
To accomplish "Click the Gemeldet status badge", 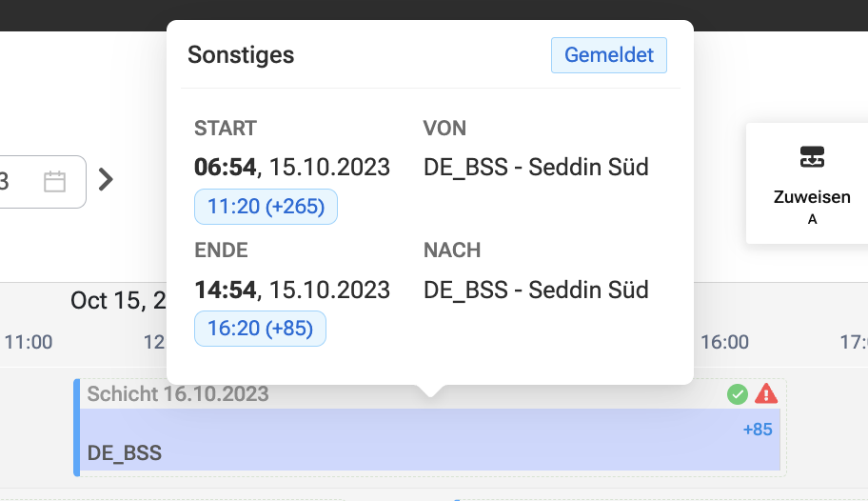I will (609, 55).
